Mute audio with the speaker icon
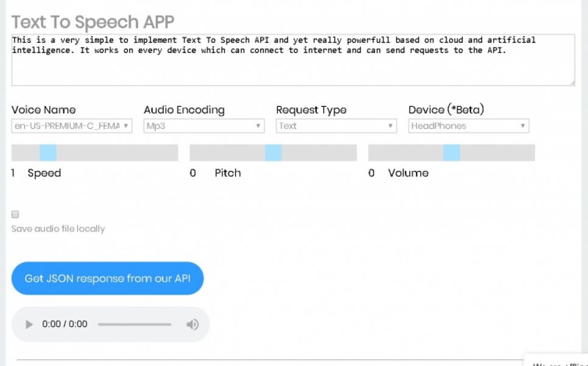The image size is (588, 366). point(193,325)
